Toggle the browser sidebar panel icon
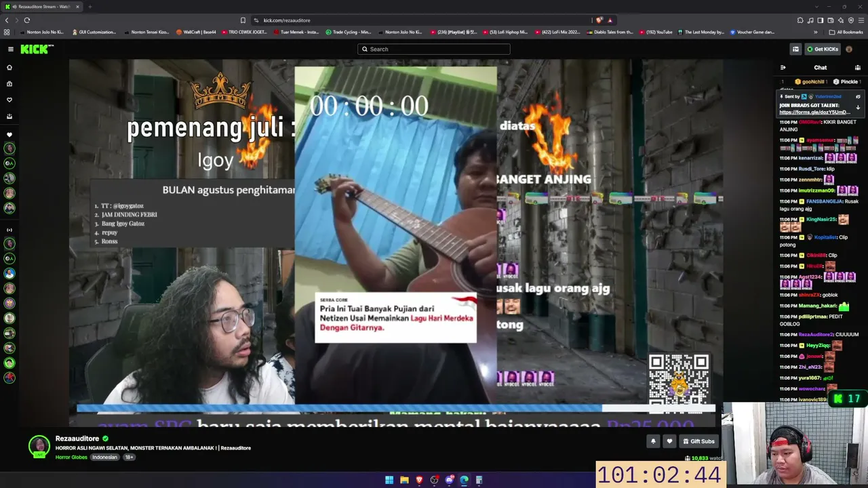868x488 pixels. (x=821, y=20)
